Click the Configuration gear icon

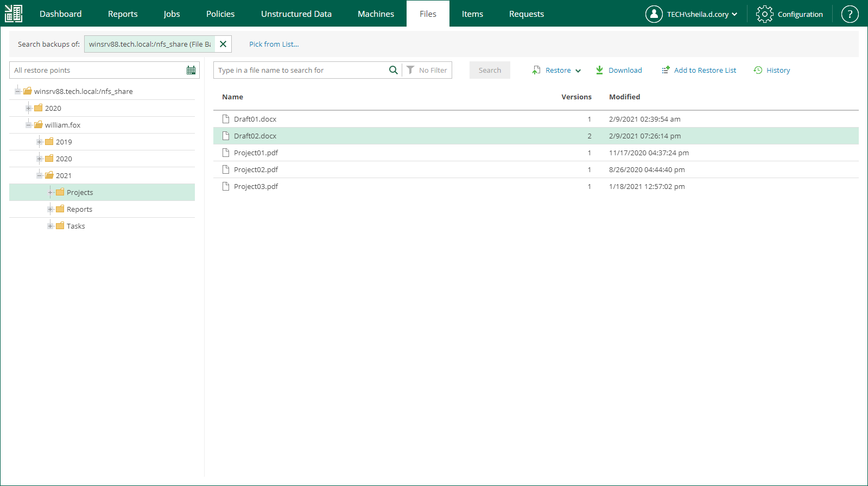point(764,14)
